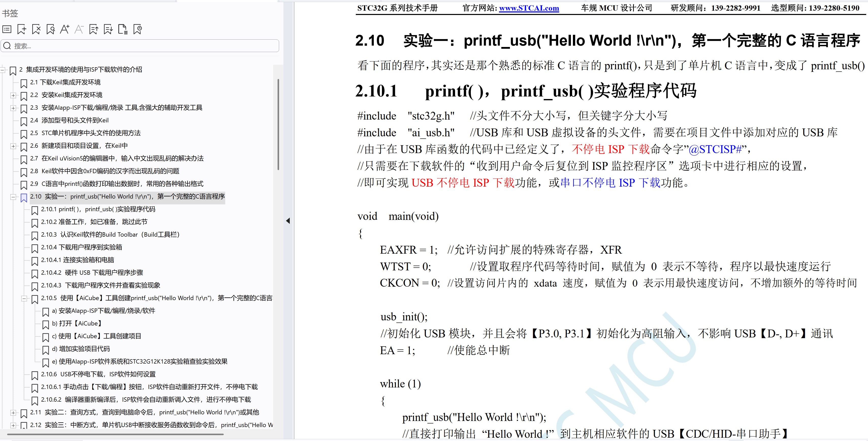Go to bookmark 2.10.1 printf( ), printf_usb( )实验程序代码
This screenshot has height=441, width=868.
98,209
